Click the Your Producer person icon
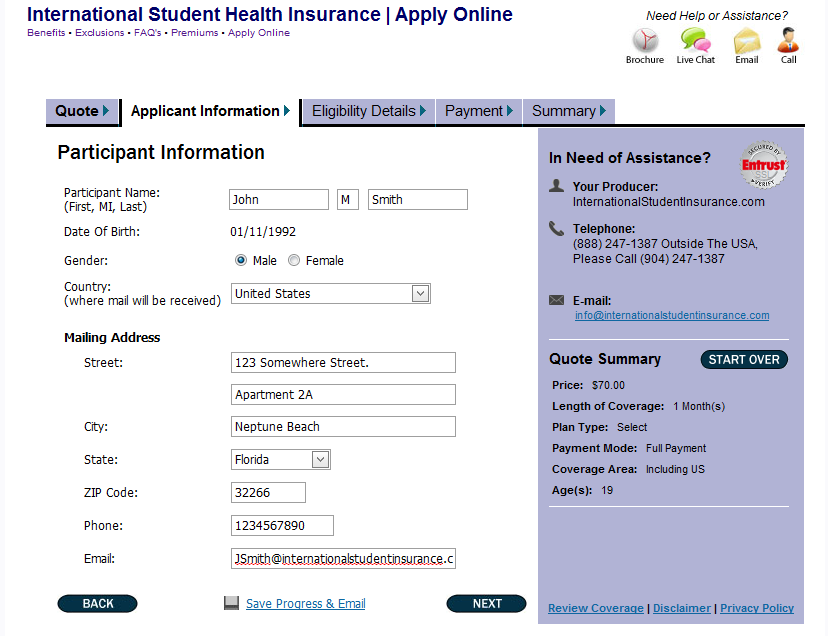This screenshot has height=636, width=828. (556, 185)
